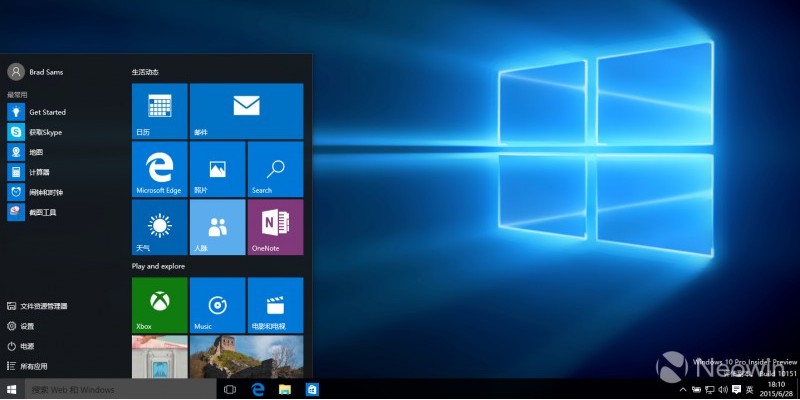Open the Weather (天气) tile
Screen dimensions: 800x400
(x=160, y=227)
